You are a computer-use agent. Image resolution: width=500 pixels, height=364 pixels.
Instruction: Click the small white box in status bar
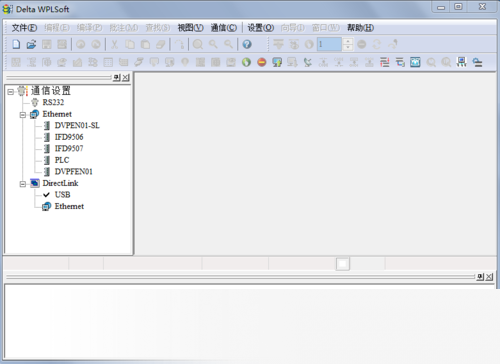coord(343,264)
